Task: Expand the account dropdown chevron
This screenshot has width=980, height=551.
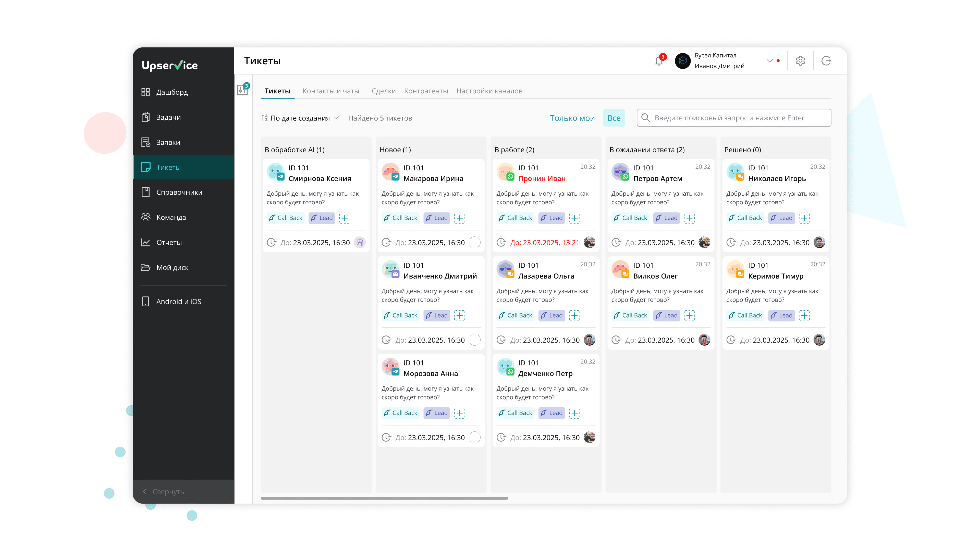Action: [x=769, y=61]
